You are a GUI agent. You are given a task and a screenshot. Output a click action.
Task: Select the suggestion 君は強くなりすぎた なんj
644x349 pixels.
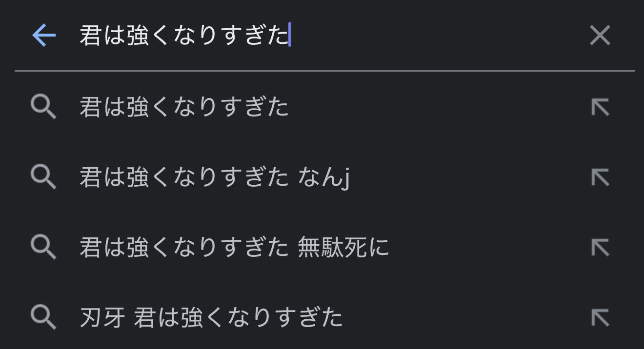pos(215,177)
